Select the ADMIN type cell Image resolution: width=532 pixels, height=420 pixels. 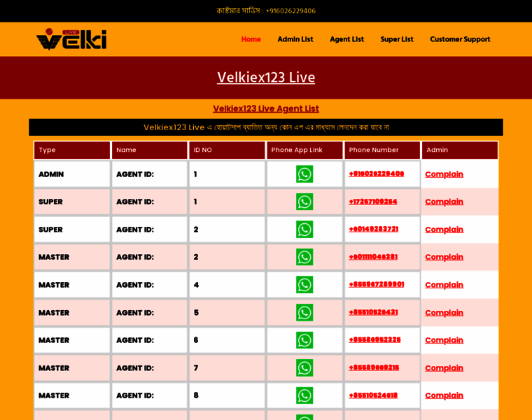pos(72,174)
